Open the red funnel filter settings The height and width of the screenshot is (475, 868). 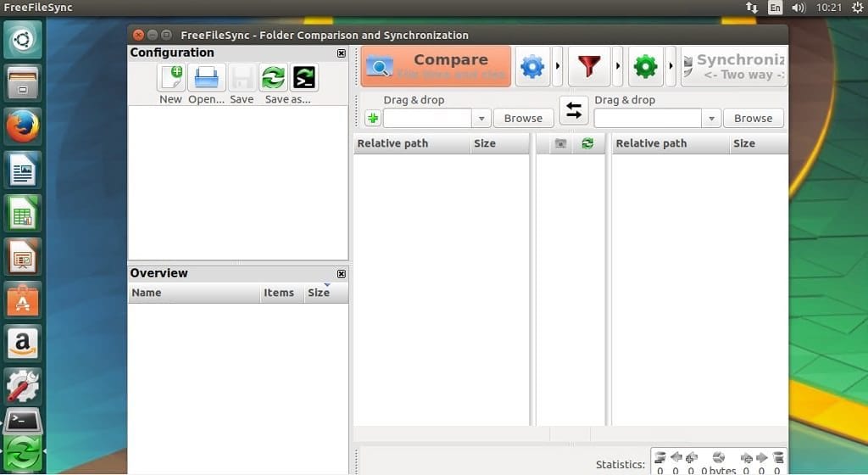(589, 66)
